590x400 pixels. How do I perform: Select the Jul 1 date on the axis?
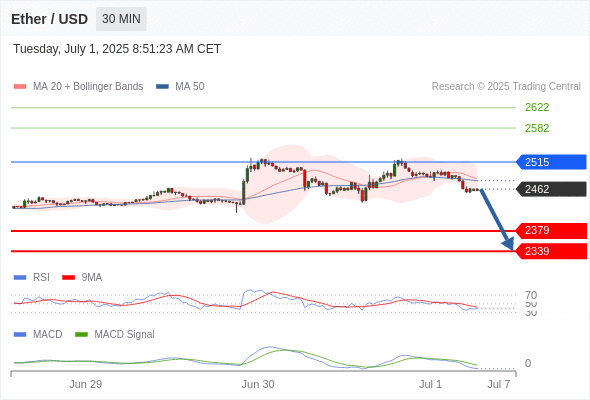point(430,384)
